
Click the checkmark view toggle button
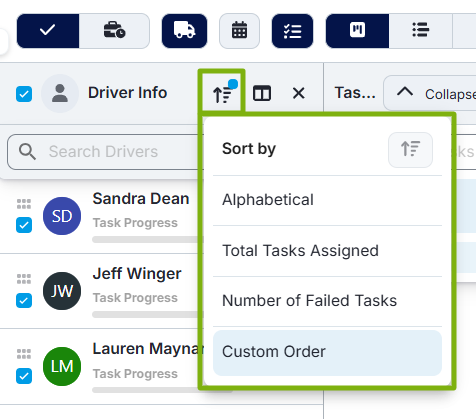pyautogui.click(x=48, y=31)
